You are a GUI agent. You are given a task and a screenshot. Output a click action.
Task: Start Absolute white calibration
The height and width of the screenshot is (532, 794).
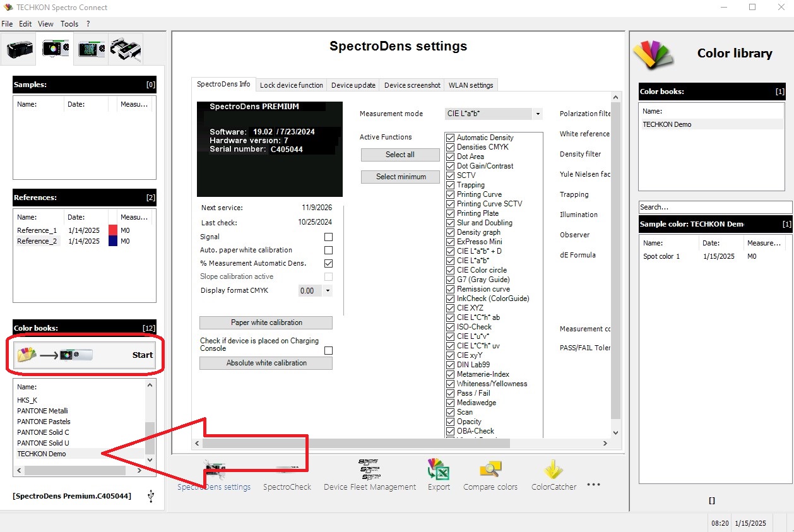266,363
